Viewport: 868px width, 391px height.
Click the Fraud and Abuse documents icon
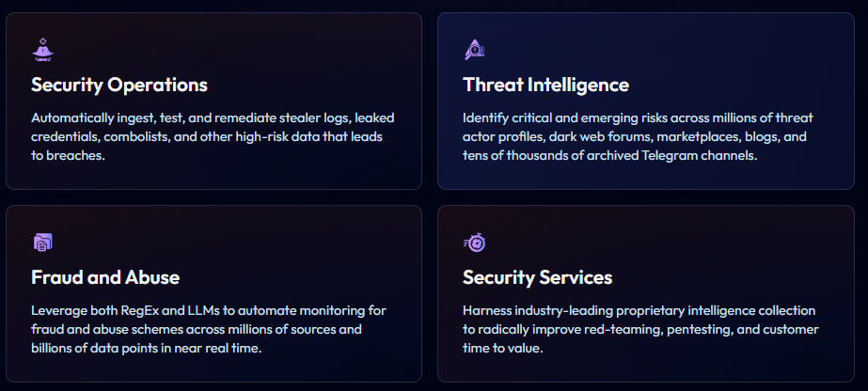coord(42,242)
